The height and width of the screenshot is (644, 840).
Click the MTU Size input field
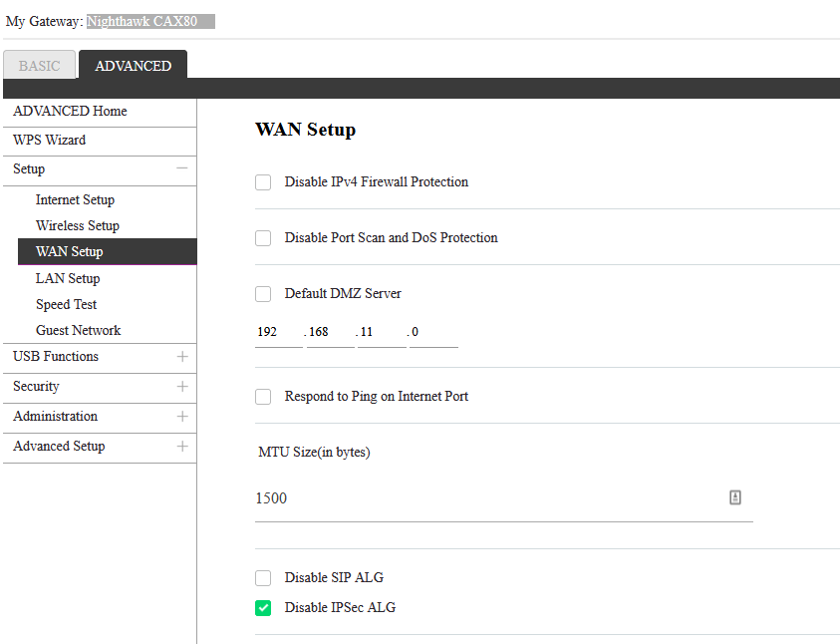(488, 498)
